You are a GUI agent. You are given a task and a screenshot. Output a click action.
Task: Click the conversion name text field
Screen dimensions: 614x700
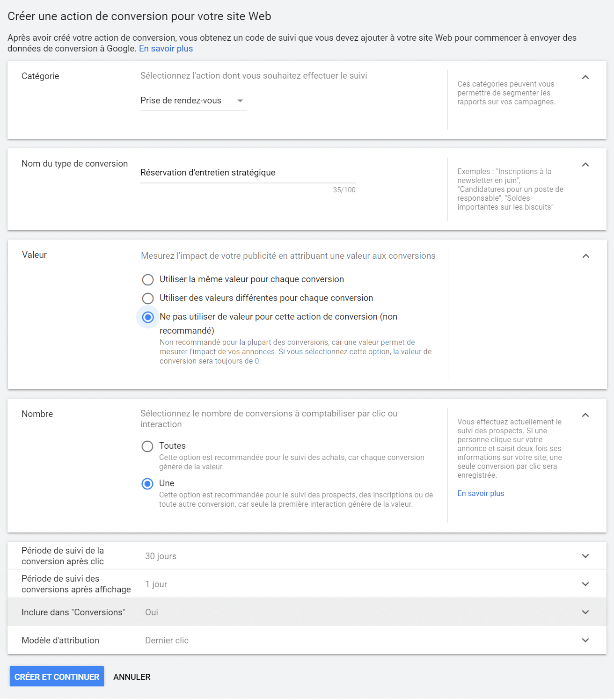248,173
